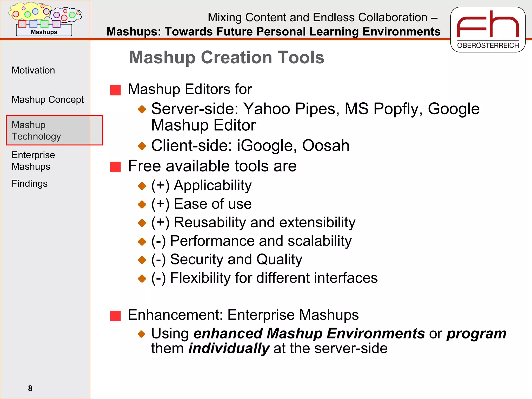Click the bullet 'Free available tools are'
Image resolution: width=532 pixels, height=399 pixels.
point(212,166)
